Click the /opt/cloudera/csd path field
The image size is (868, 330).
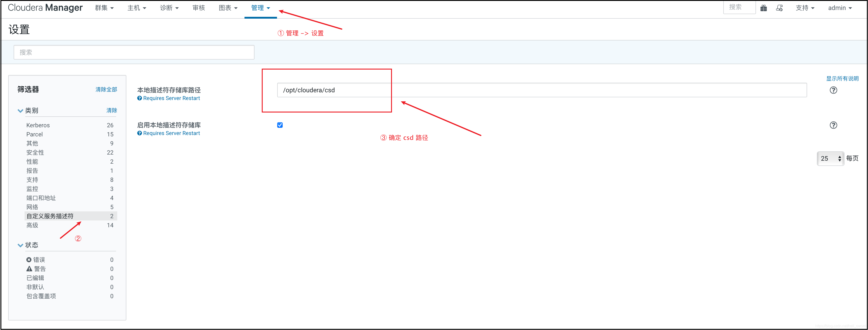point(541,90)
